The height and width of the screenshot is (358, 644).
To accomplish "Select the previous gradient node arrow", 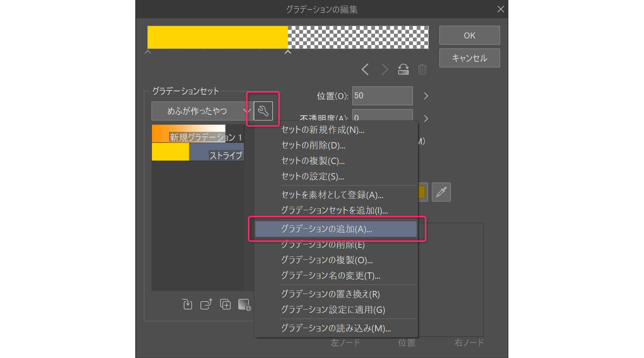I will pyautogui.click(x=365, y=70).
